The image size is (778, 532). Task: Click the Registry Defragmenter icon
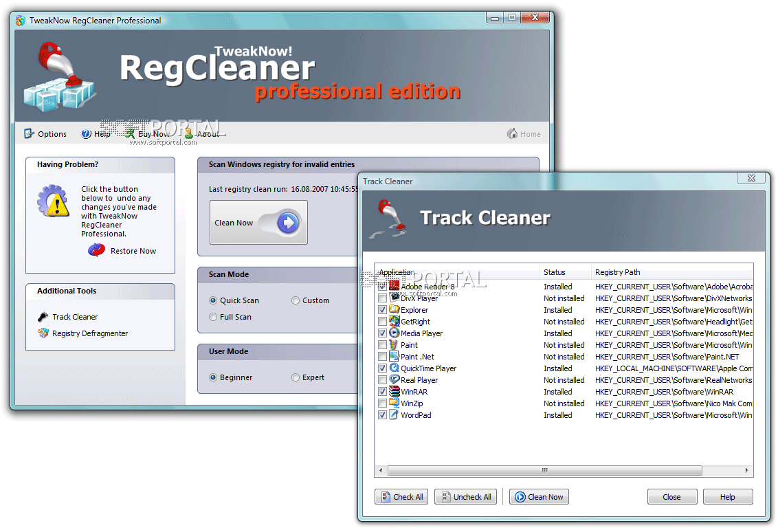tap(43, 333)
